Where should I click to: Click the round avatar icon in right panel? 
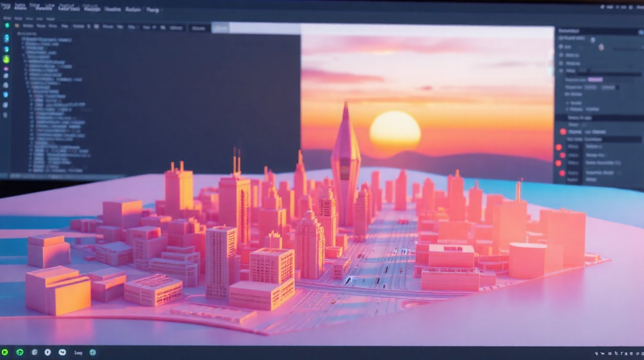(601, 47)
